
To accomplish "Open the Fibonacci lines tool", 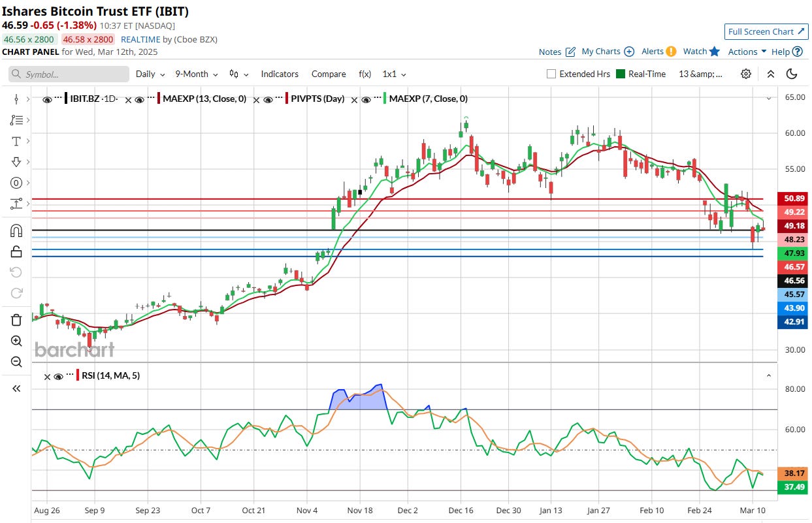I will pyautogui.click(x=16, y=120).
